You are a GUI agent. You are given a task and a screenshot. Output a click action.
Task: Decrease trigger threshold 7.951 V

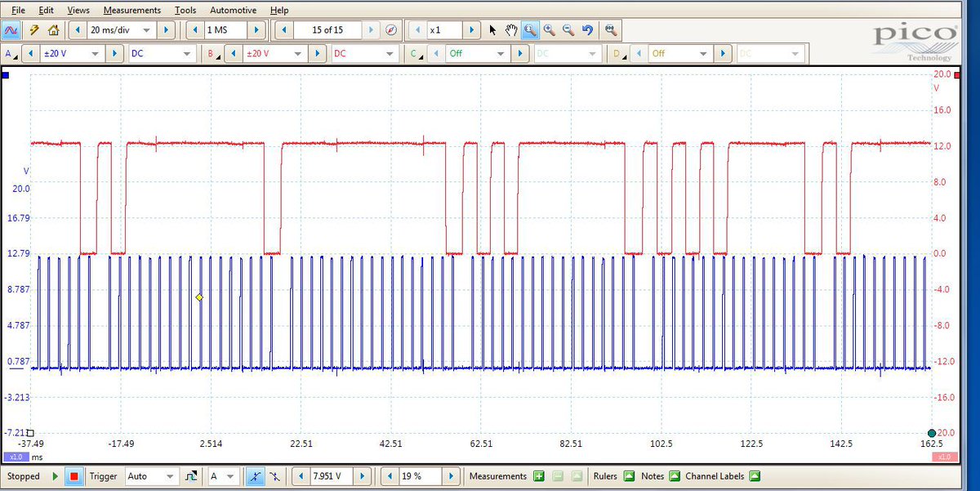tap(301, 476)
